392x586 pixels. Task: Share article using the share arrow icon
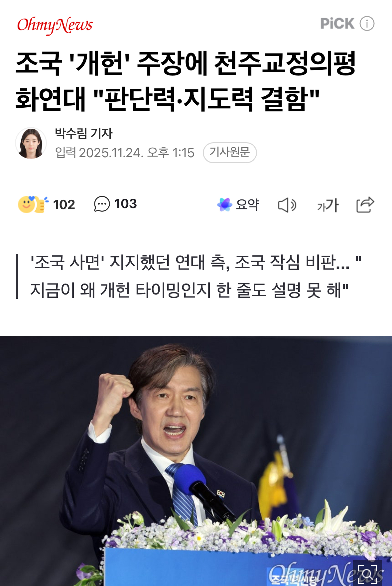(365, 204)
